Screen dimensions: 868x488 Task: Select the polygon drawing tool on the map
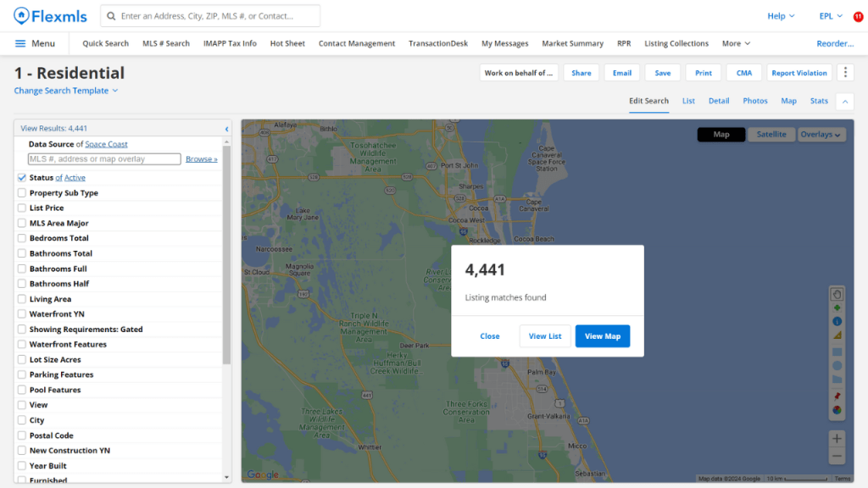click(837, 380)
